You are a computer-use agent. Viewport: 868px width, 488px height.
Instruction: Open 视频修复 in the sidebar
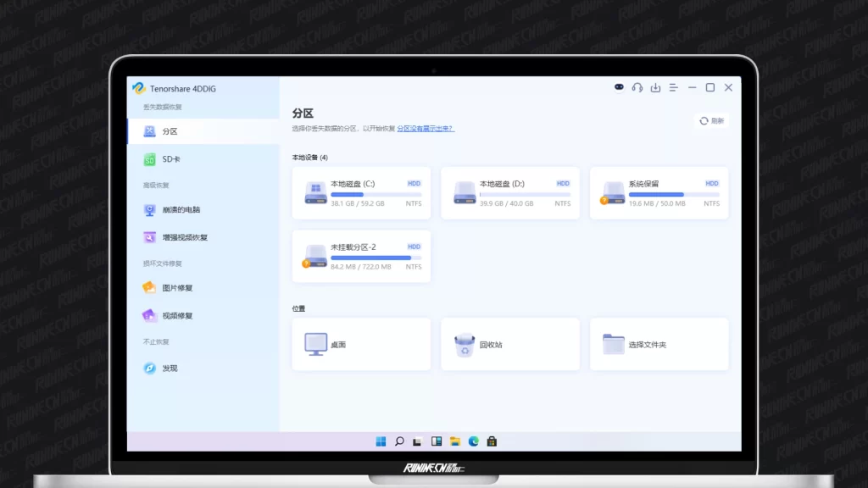[x=177, y=315]
